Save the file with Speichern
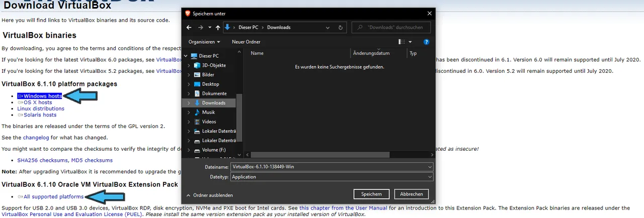This screenshot has width=644, height=218. point(371,194)
